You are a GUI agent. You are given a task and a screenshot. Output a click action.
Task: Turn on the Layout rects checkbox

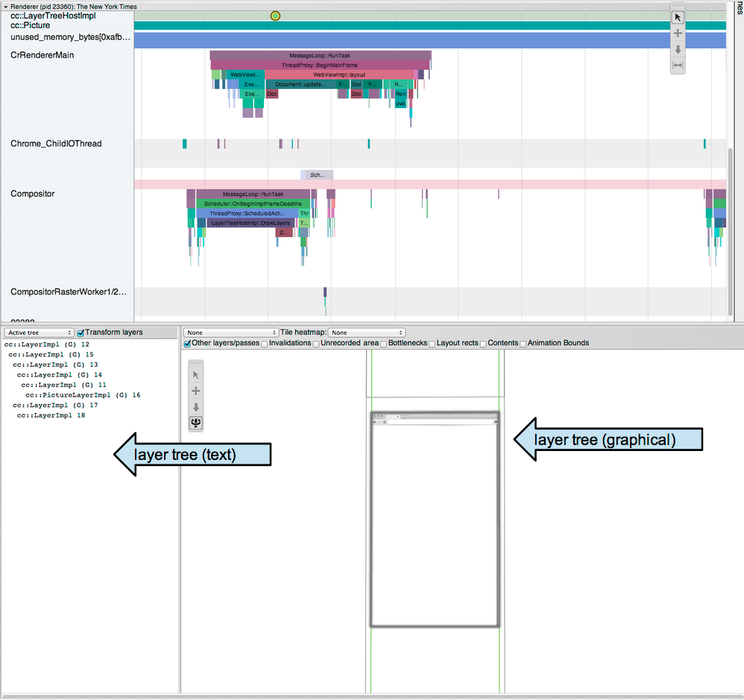[432, 344]
